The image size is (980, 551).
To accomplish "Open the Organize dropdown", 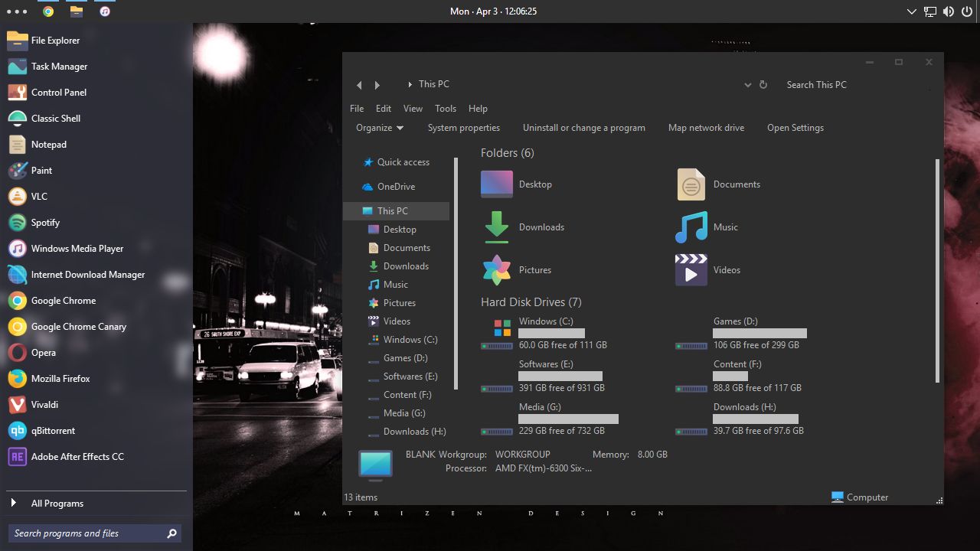I will [x=379, y=127].
